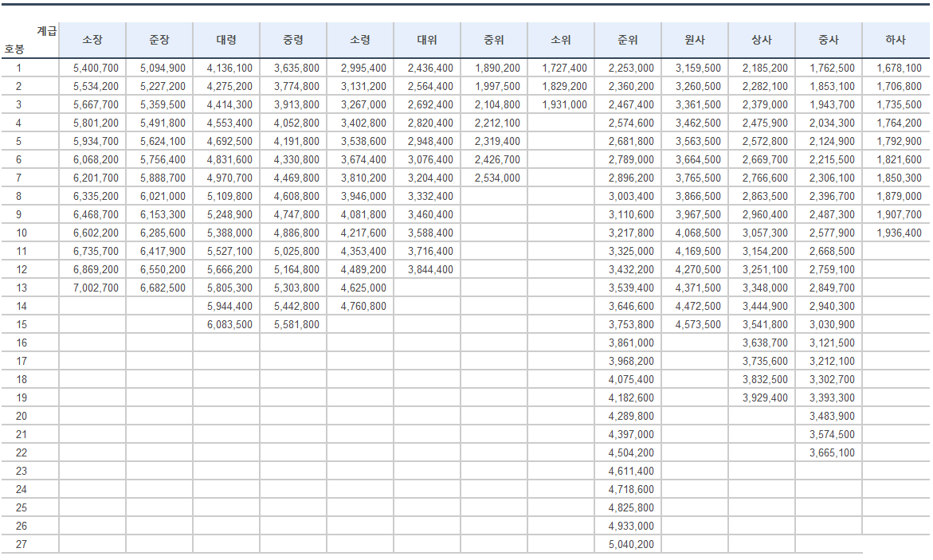Click cell value 3,844,400
The image size is (933, 560).
tap(431, 269)
